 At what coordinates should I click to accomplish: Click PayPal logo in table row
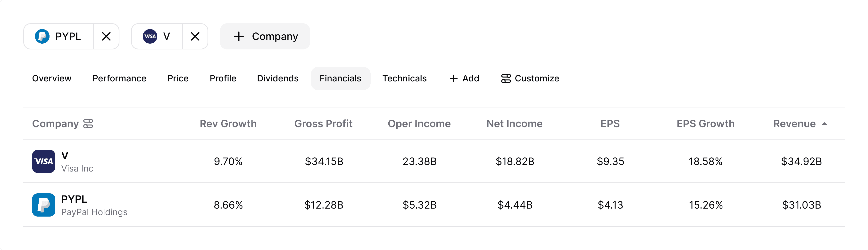point(44,205)
